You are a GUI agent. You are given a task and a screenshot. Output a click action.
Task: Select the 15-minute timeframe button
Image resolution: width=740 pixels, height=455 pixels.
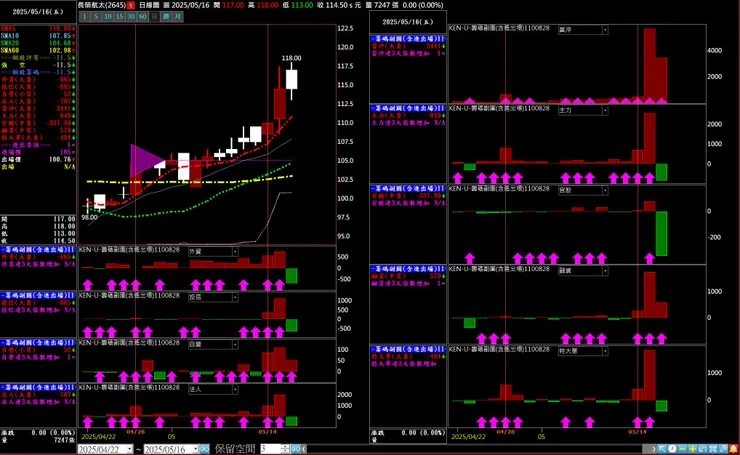click(119, 17)
